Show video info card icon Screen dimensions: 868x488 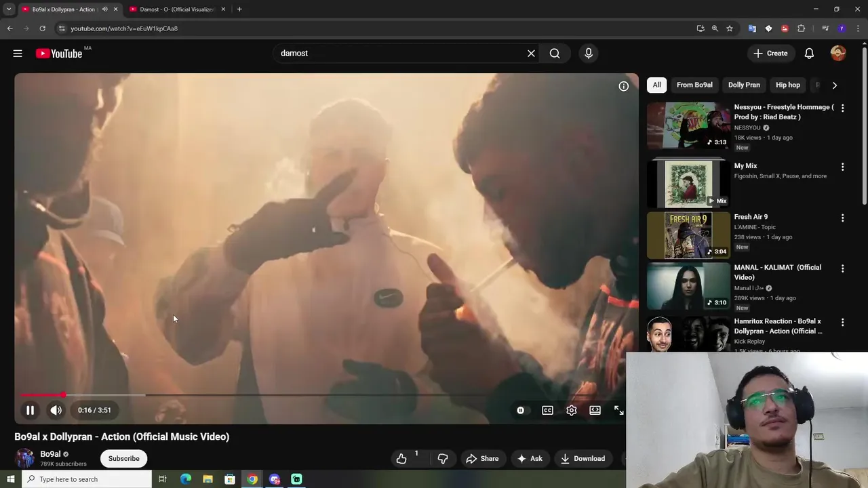(623, 86)
